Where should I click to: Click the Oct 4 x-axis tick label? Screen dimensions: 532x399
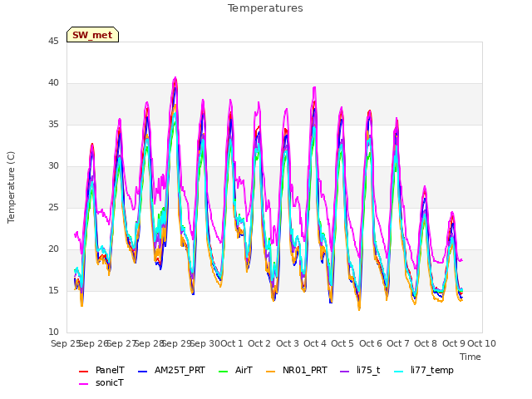[x=315, y=343]
